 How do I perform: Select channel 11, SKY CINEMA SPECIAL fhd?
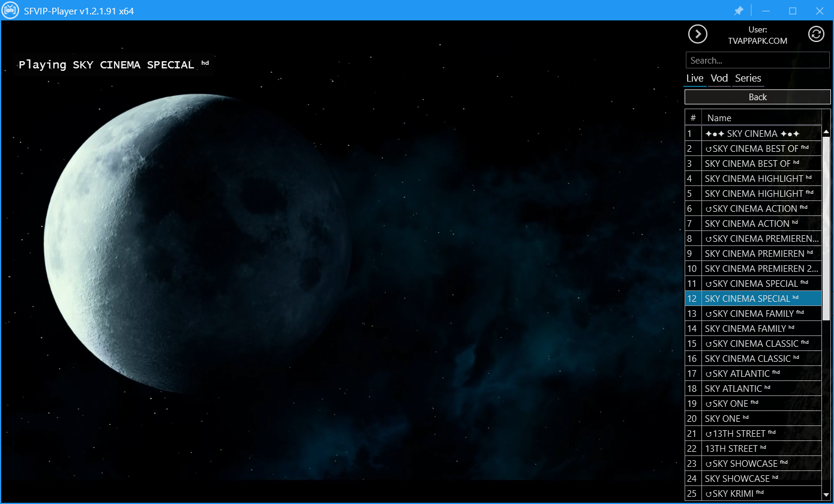pos(754,284)
